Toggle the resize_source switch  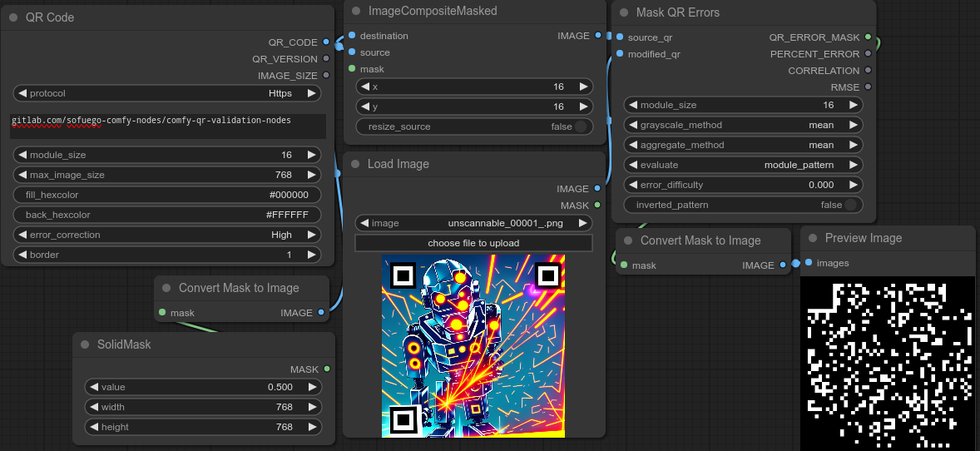pos(582,126)
